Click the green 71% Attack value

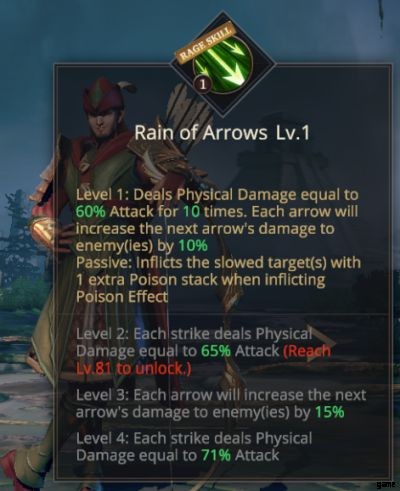(215, 455)
